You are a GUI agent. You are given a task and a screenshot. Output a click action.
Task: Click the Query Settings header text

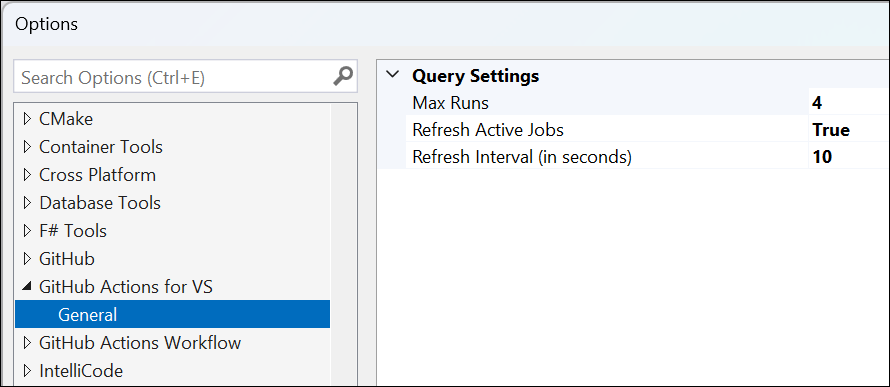(x=476, y=75)
